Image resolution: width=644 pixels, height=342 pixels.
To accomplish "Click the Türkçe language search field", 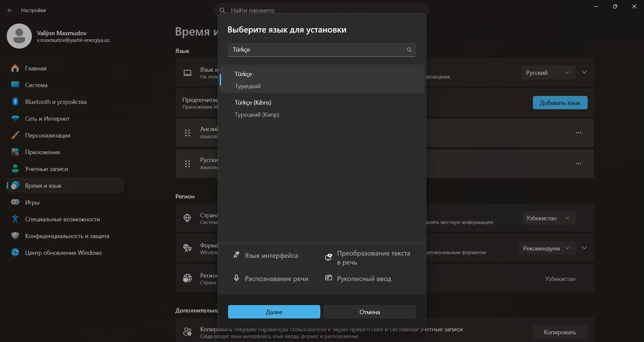I will pos(322,49).
